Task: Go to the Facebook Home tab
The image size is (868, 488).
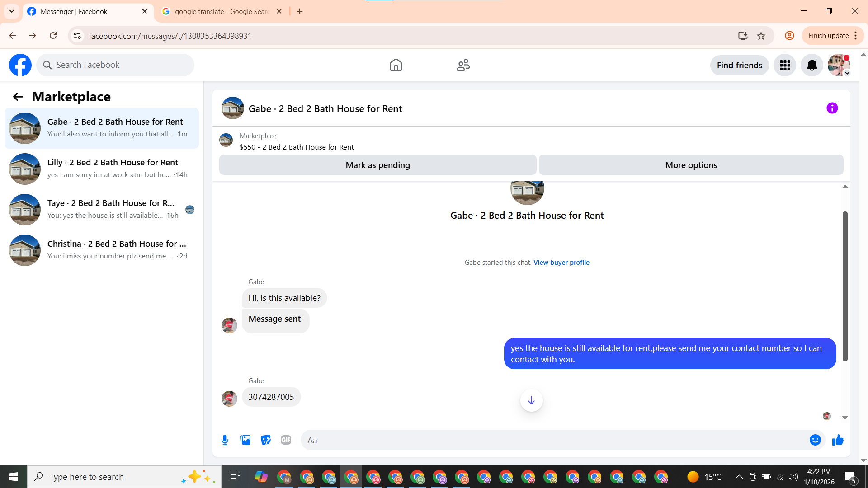Action: 396,66
